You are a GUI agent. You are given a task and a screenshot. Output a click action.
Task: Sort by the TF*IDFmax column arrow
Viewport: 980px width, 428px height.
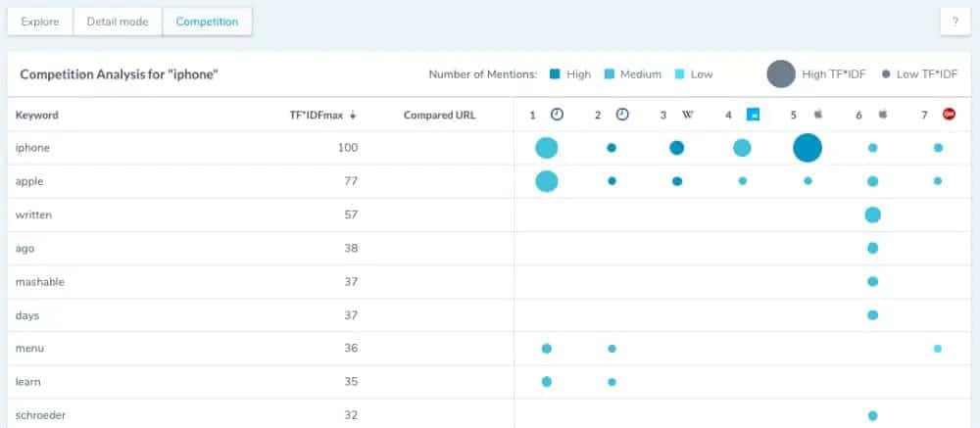pos(353,116)
